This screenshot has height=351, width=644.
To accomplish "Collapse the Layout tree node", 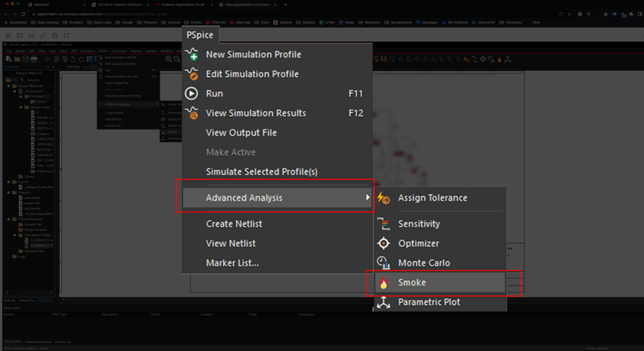I will (9, 181).
